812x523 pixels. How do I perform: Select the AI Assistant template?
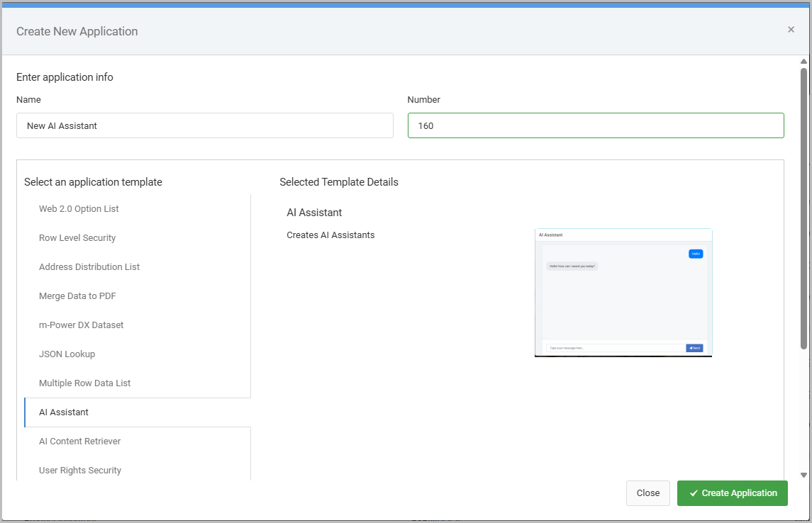click(64, 412)
